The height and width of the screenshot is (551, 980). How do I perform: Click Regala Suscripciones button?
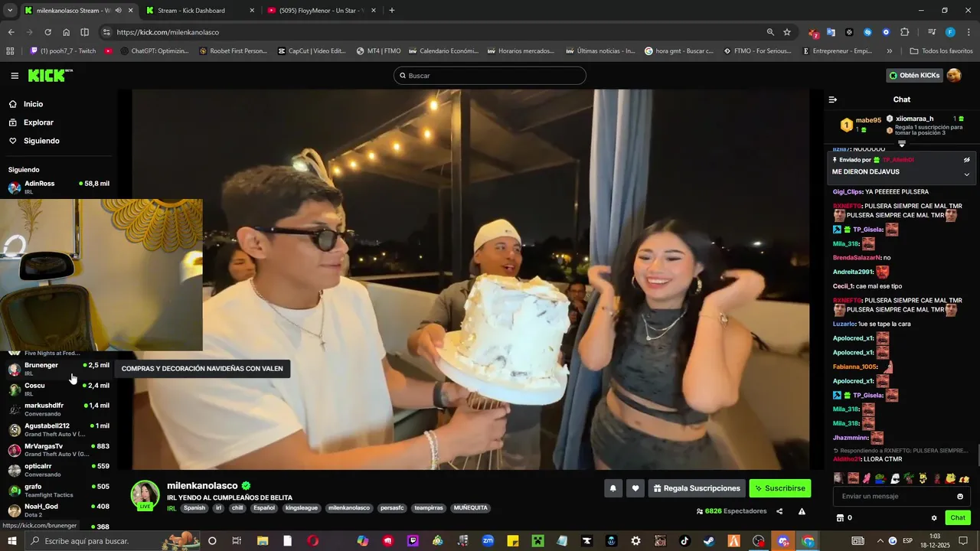point(698,488)
